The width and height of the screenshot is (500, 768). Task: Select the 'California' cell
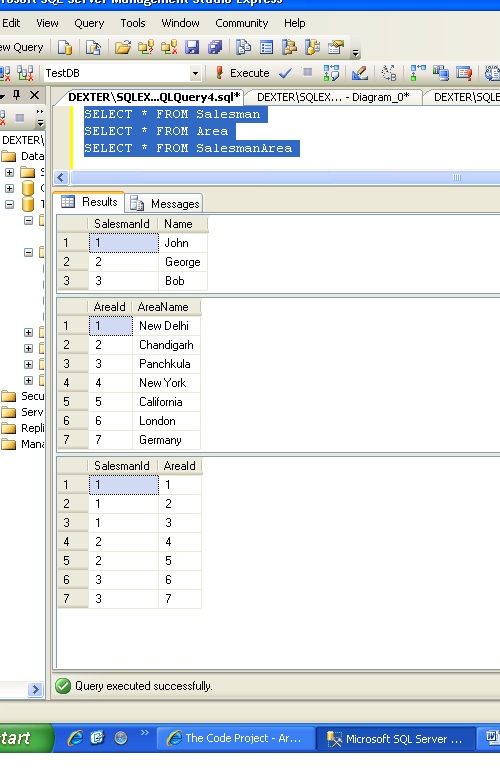(166, 402)
